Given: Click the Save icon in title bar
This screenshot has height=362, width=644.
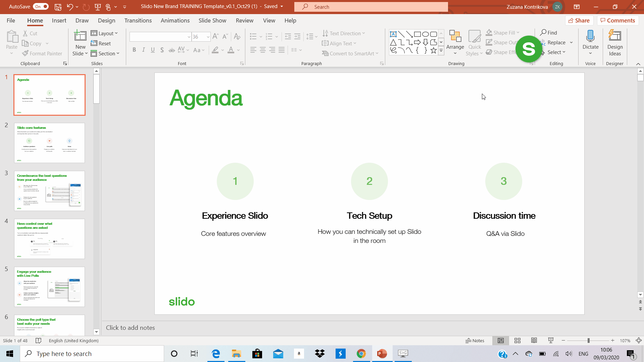Looking at the screenshot, I should point(58,7).
